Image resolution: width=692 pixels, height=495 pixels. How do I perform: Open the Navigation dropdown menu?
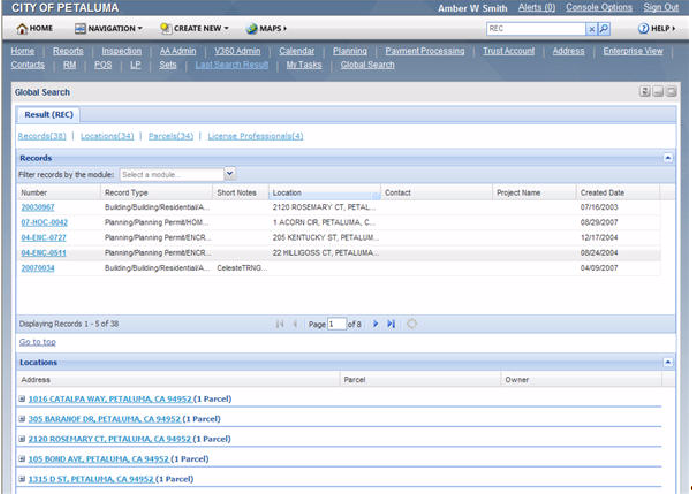tap(109, 28)
